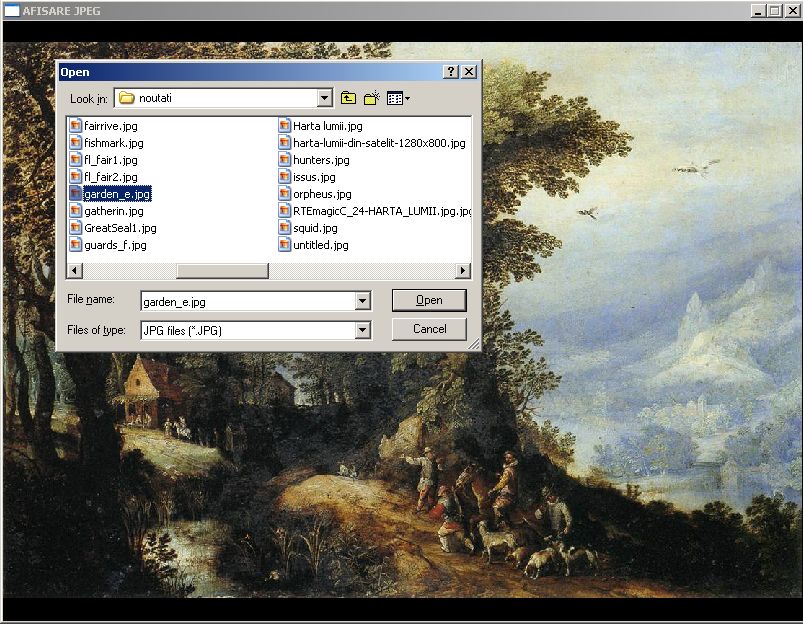Click the AFISARE JPEG window title icon
The width and height of the screenshot is (803, 624).
[x=12, y=10]
